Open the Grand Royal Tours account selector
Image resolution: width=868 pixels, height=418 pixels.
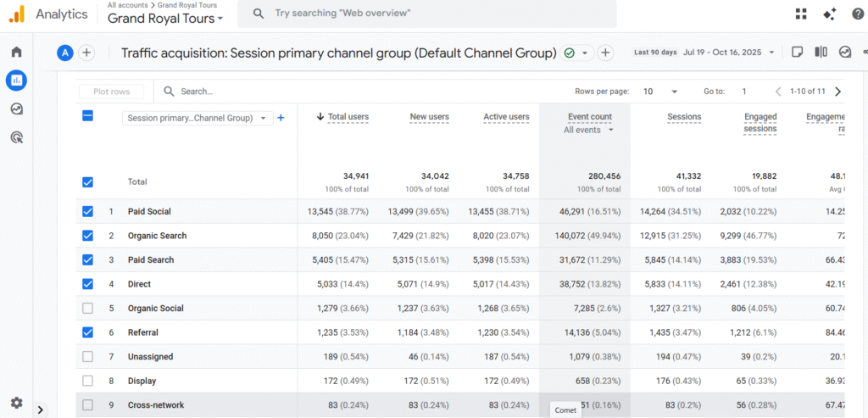(x=166, y=18)
